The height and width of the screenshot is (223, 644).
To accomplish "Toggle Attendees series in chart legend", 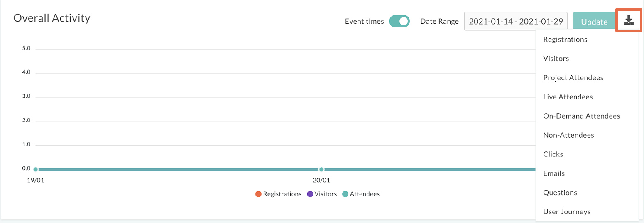I will [x=361, y=194].
